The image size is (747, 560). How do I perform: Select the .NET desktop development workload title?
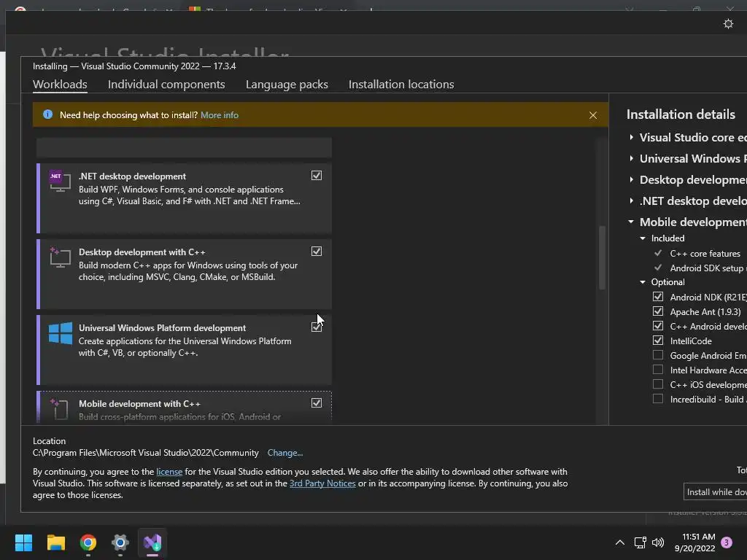coord(133,176)
